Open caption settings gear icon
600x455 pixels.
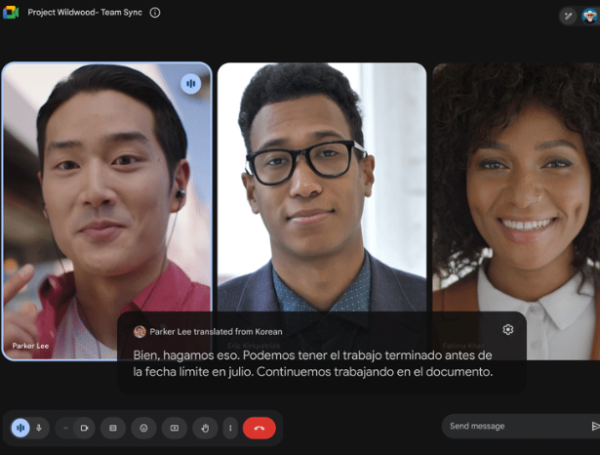point(508,330)
